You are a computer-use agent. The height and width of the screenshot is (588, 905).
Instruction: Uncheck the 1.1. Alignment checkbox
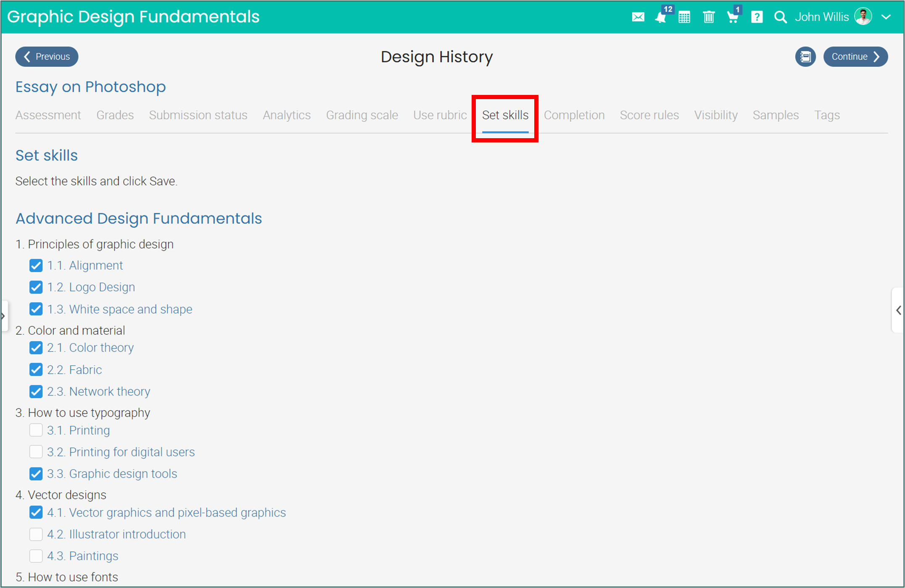pyautogui.click(x=36, y=265)
